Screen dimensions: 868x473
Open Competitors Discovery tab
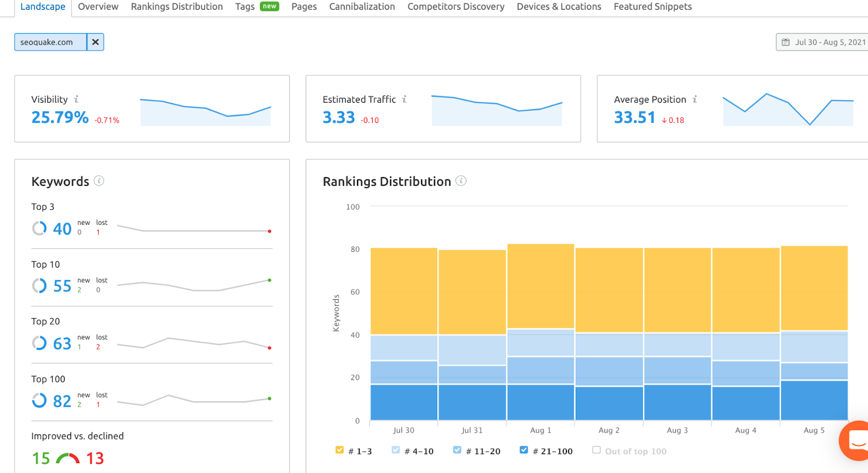point(456,7)
